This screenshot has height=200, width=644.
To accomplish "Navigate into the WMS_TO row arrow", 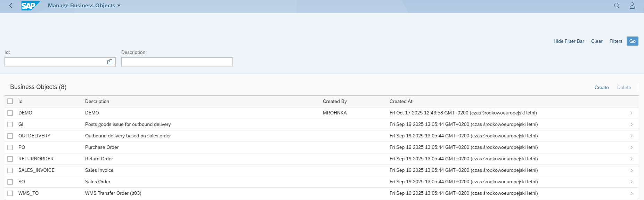I will pos(631,193).
